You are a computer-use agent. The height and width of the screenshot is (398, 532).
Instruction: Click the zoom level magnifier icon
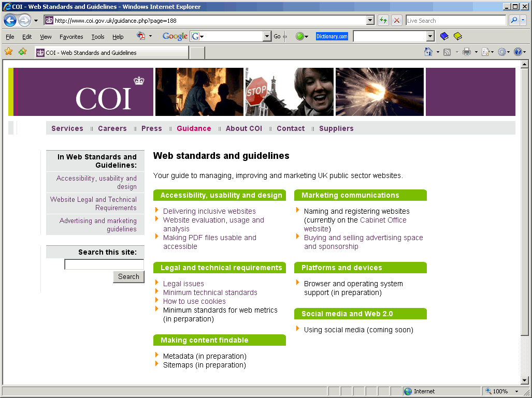(x=488, y=391)
